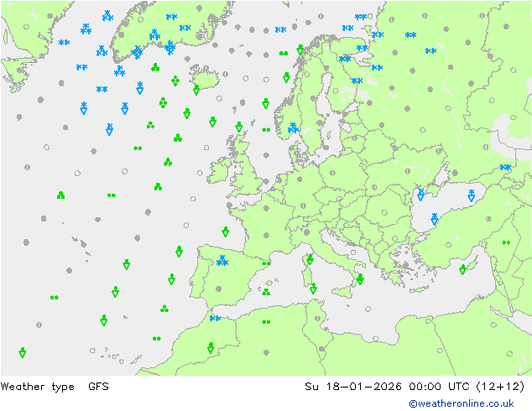532x411 pixels.
Task: Select the blue snow symbol over southern Norway
Action: [x=293, y=128]
